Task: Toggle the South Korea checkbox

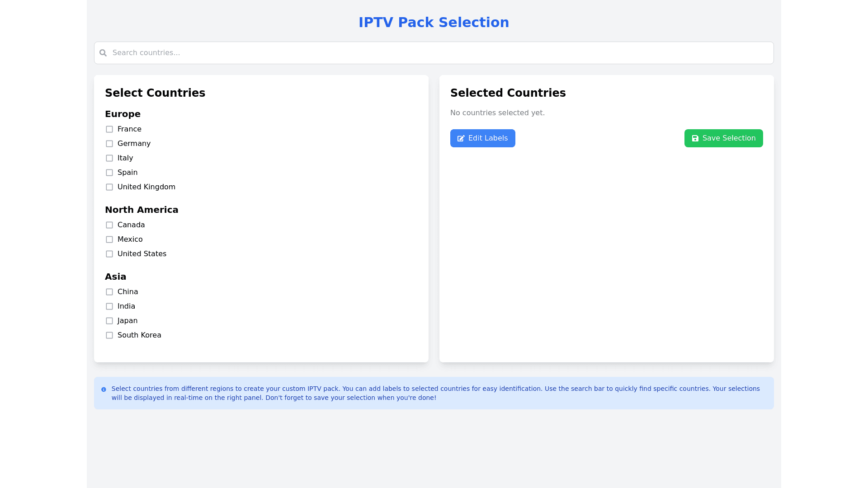Action: coord(109,335)
